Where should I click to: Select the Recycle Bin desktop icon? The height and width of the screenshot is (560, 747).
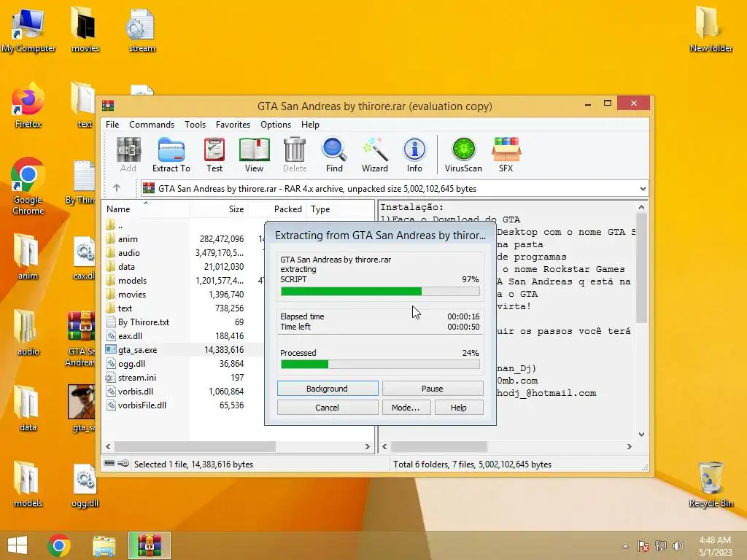pyautogui.click(x=711, y=484)
